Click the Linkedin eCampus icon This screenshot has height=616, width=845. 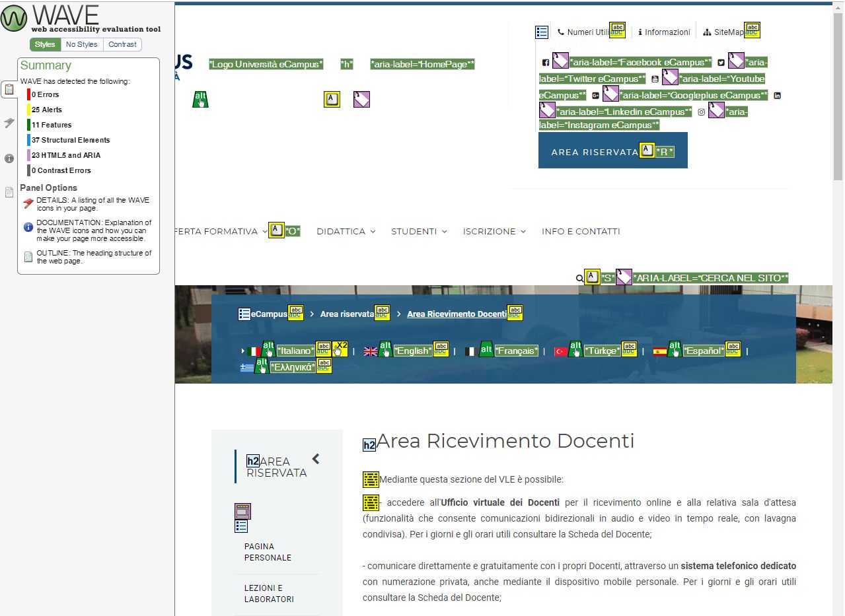[777, 96]
